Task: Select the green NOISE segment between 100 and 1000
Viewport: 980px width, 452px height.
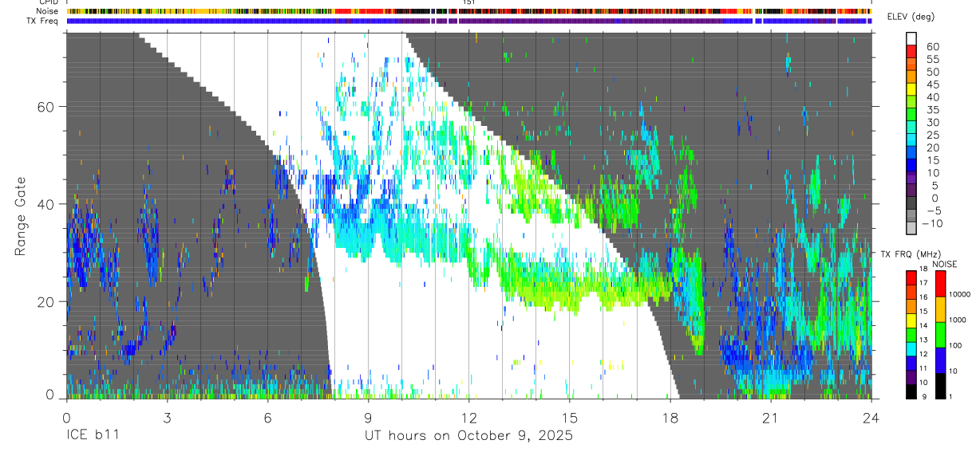Action: (x=941, y=334)
